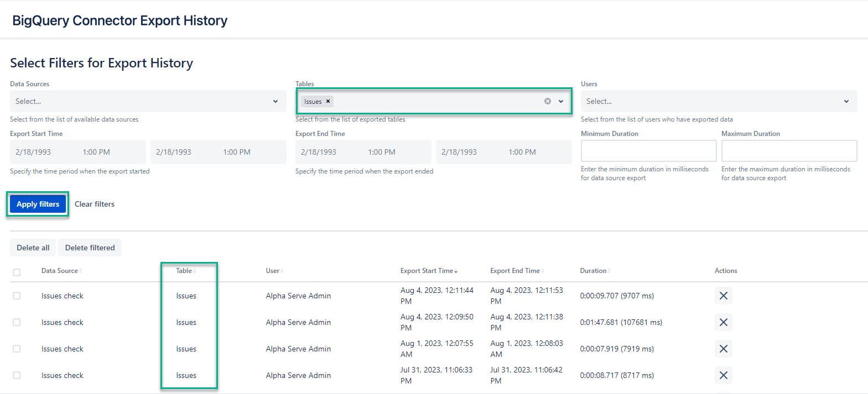
Task: Click Issues check in 7919 ms row
Action: 62,349
